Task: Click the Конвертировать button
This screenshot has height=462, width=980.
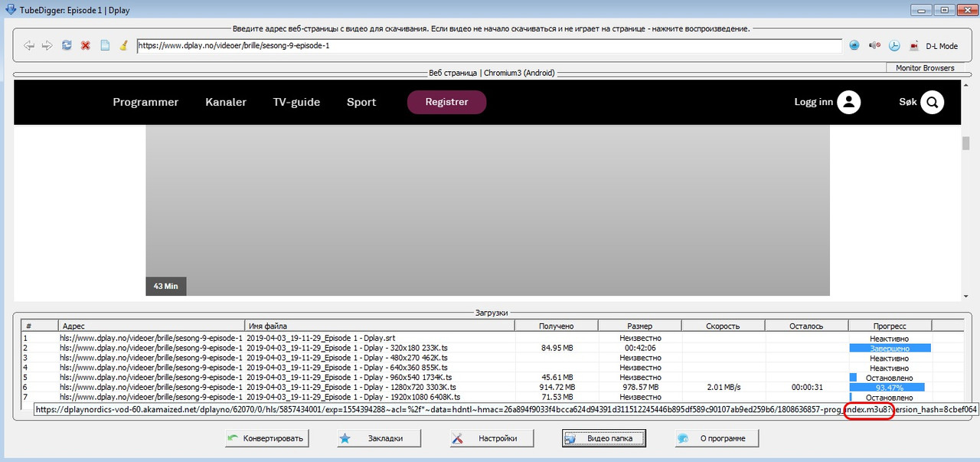Action: (267, 439)
